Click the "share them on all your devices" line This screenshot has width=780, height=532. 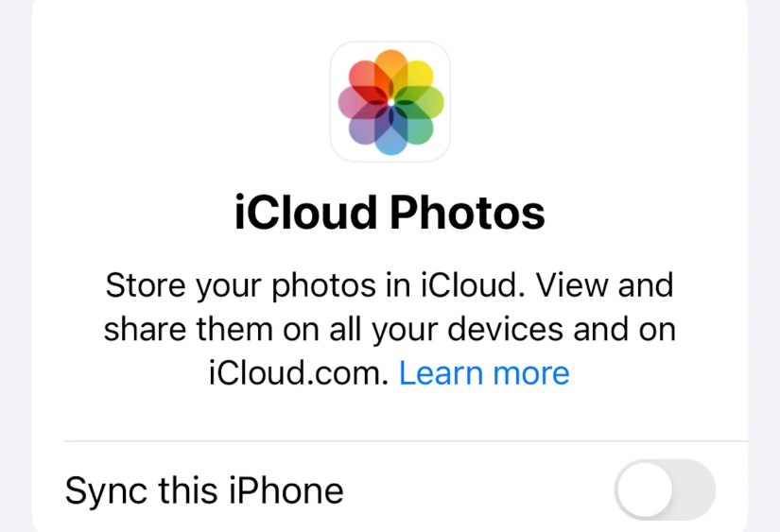(x=334, y=329)
